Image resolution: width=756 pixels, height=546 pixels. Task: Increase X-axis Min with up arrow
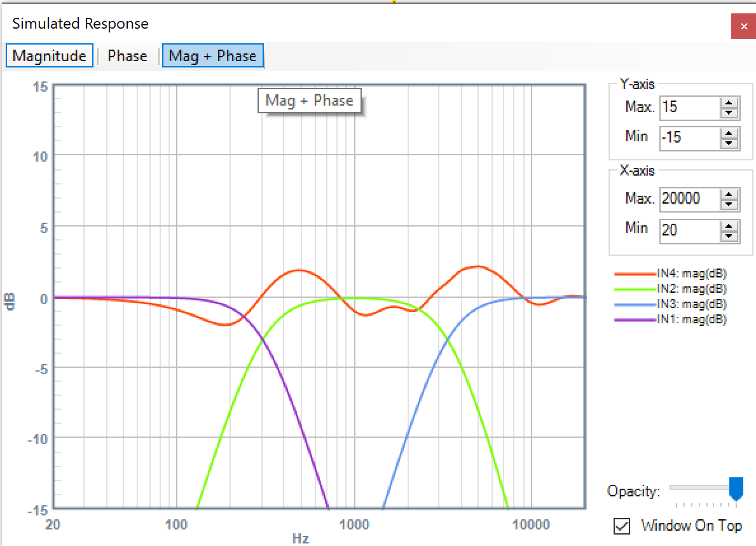[x=729, y=225]
